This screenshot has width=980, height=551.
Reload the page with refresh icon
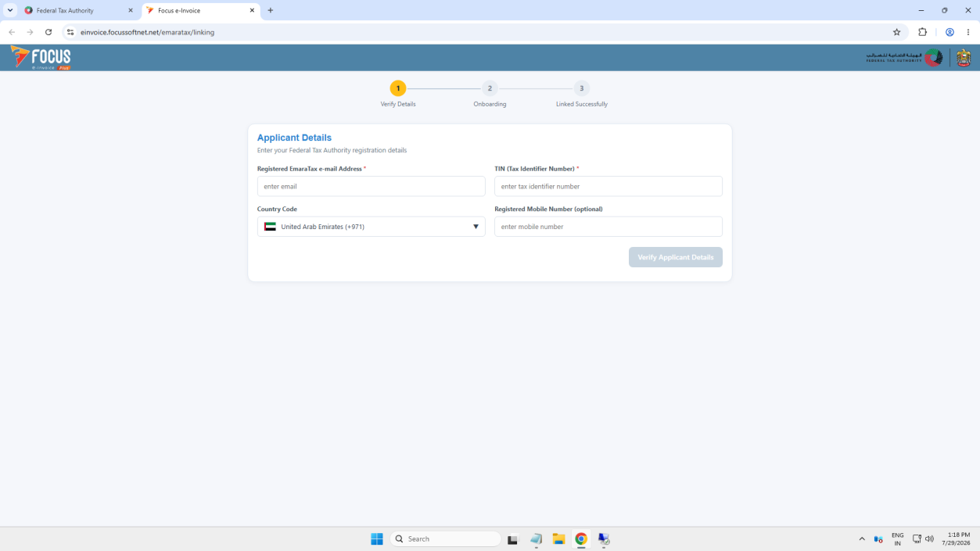click(48, 32)
